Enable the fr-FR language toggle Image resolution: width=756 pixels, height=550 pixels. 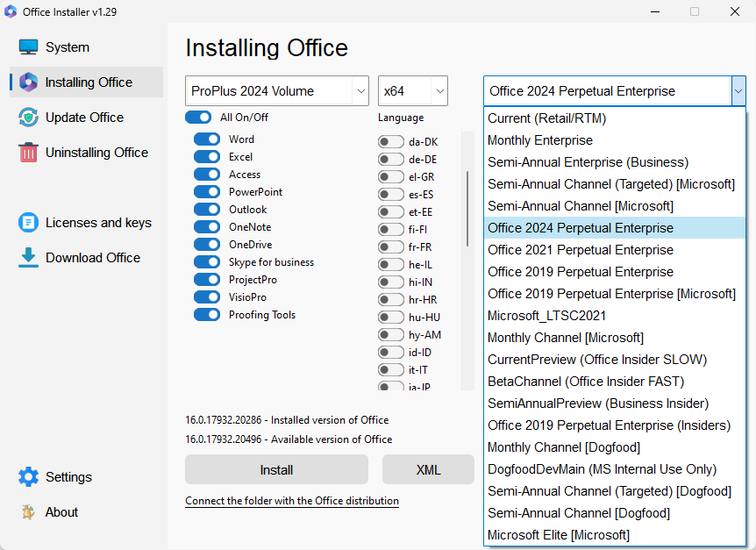(391, 246)
